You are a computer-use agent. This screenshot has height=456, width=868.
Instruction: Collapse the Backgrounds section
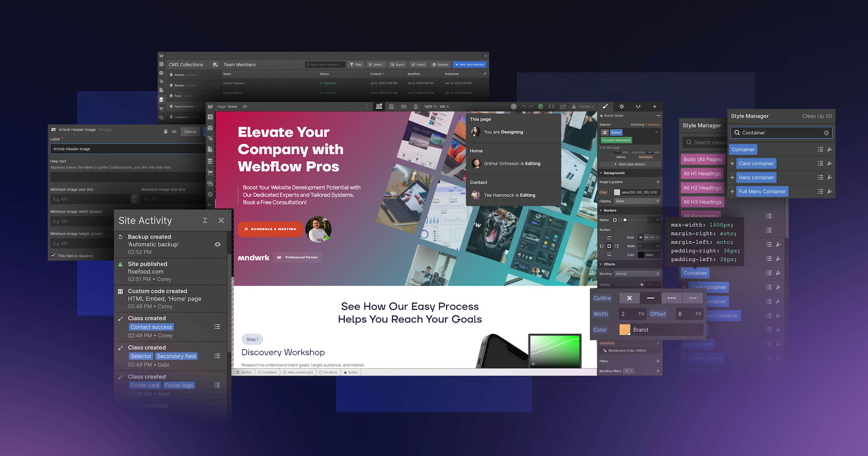click(x=601, y=173)
